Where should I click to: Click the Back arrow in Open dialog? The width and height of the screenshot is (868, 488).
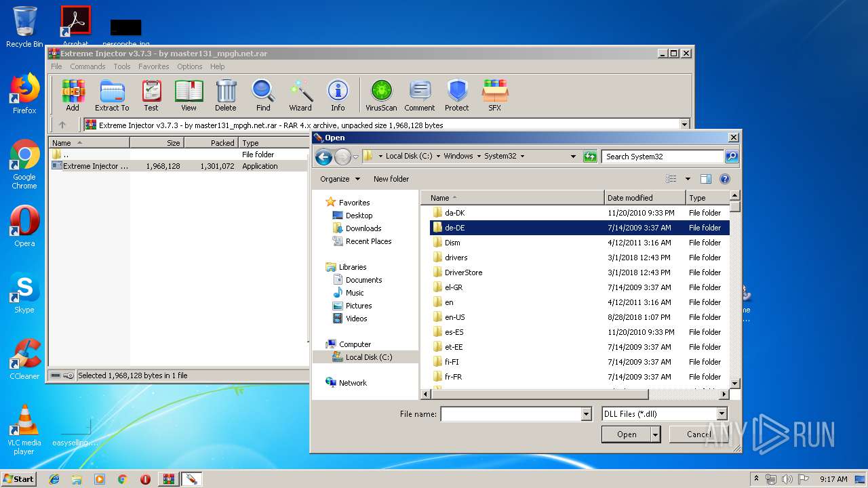(323, 157)
